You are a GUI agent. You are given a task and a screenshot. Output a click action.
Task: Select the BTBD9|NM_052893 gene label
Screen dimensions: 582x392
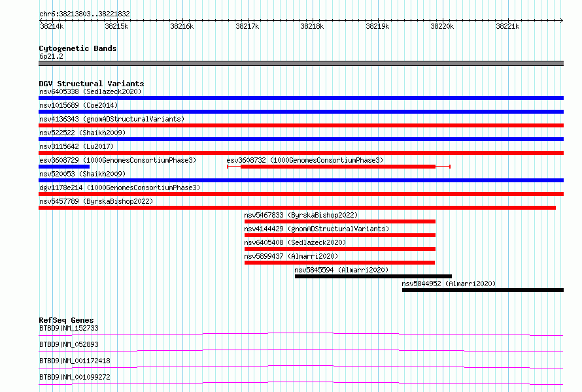click(x=69, y=344)
